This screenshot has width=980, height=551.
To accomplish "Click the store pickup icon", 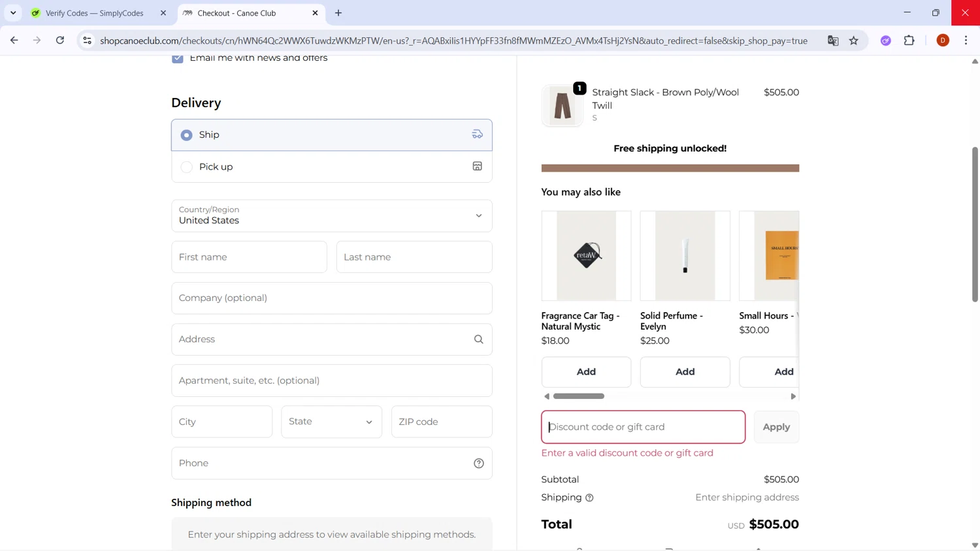I will pos(478,166).
